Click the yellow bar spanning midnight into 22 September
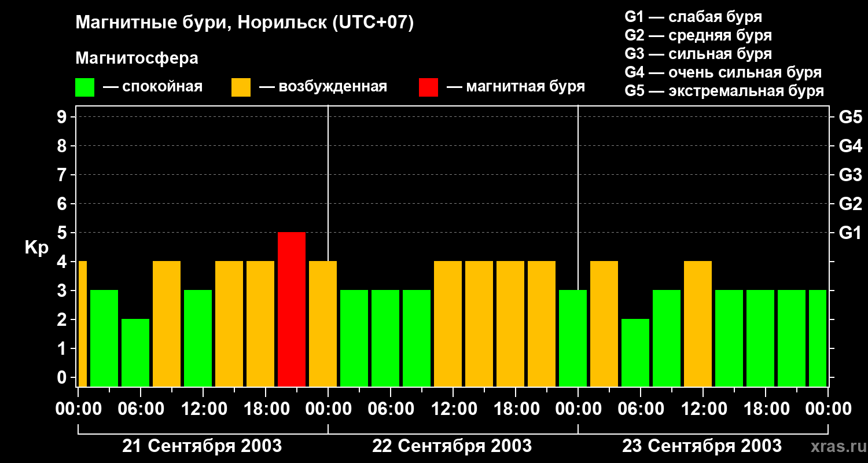 pyautogui.click(x=323, y=324)
